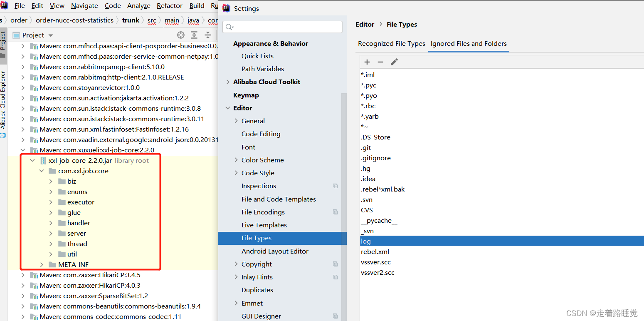Open the Live Templates settings page
Viewport: 644px width, 321px height.
264,225
